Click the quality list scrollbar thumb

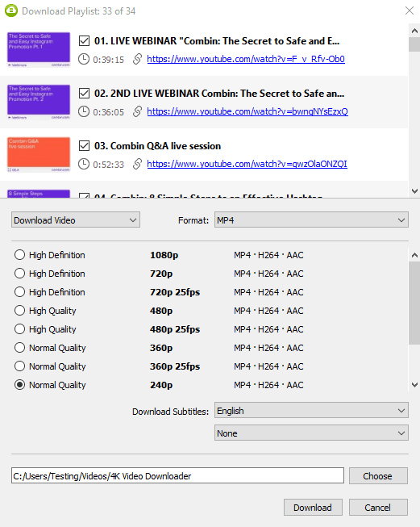(x=414, y=303)
